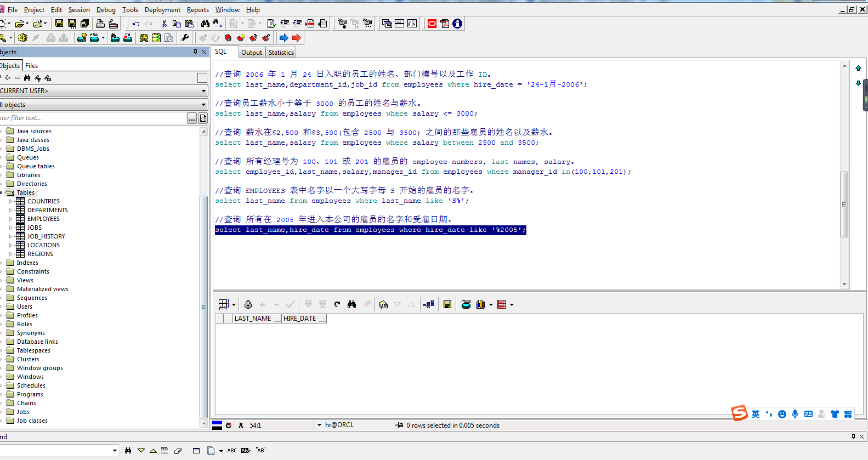
Task: Open the Session menu
Action: [79, 10]
